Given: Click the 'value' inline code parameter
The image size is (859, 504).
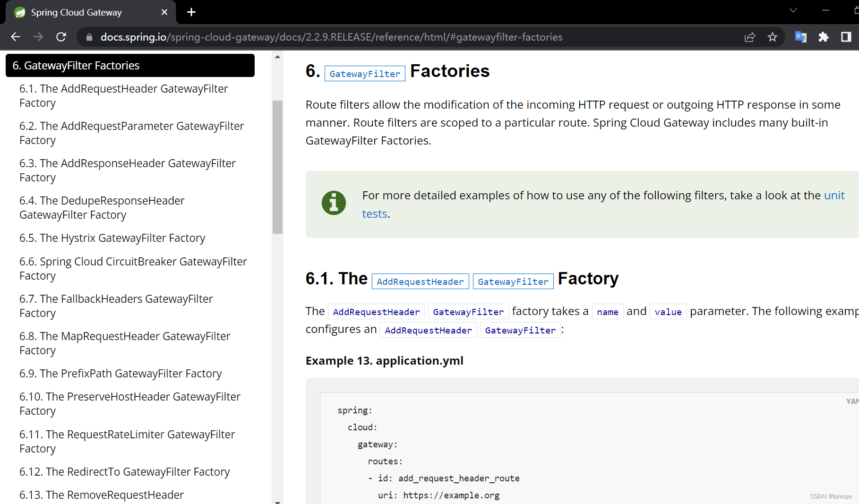Looking at the screenshot, I should click(x=668, y=312).
